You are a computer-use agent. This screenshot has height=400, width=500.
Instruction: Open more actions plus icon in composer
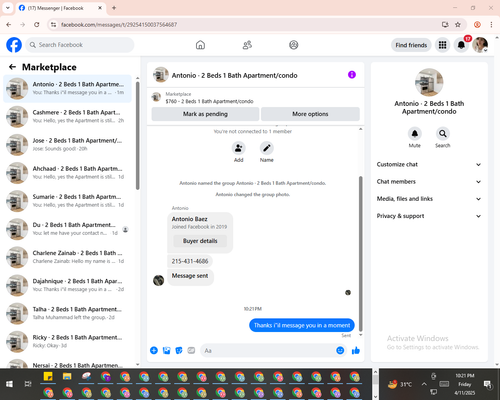pyautogui.click(x=154, y=350)
